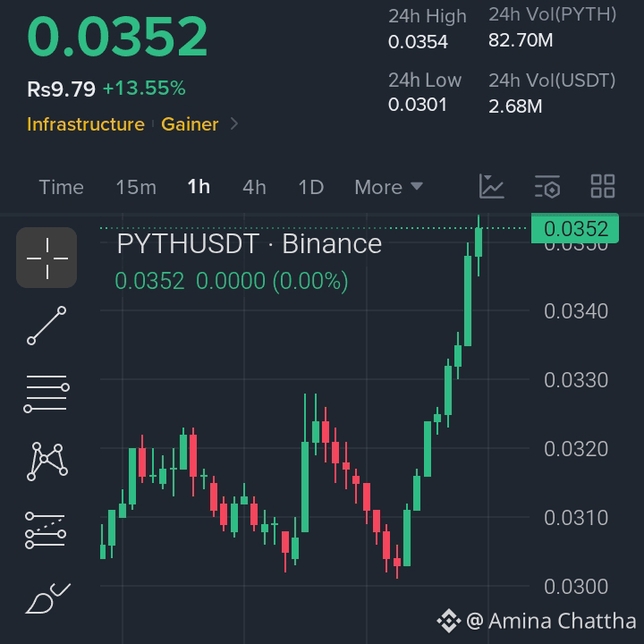Switch to the 4h interval
The height and width of the screenshot is (644, 644).
pos(254,187)
